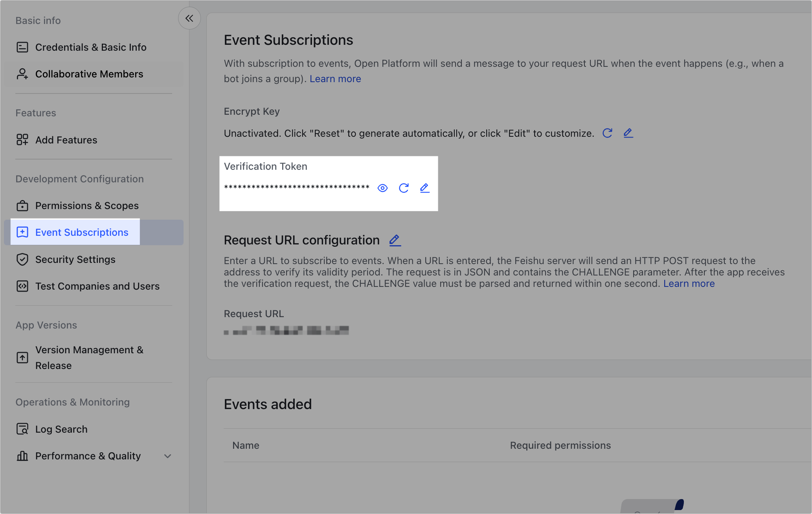Select the Credentials & Basic Info card icon

(22, 47)
